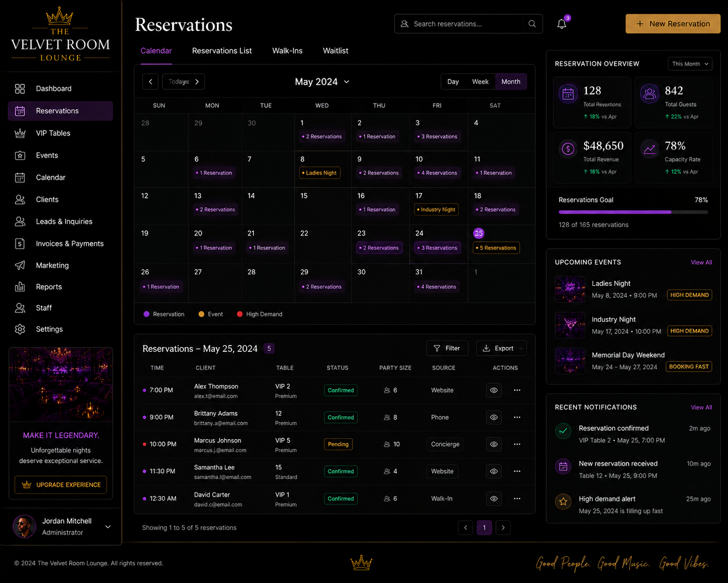This screenshot has width=728, height=583.
Task: Click View All recent notifications
Action: coord(701,407)
